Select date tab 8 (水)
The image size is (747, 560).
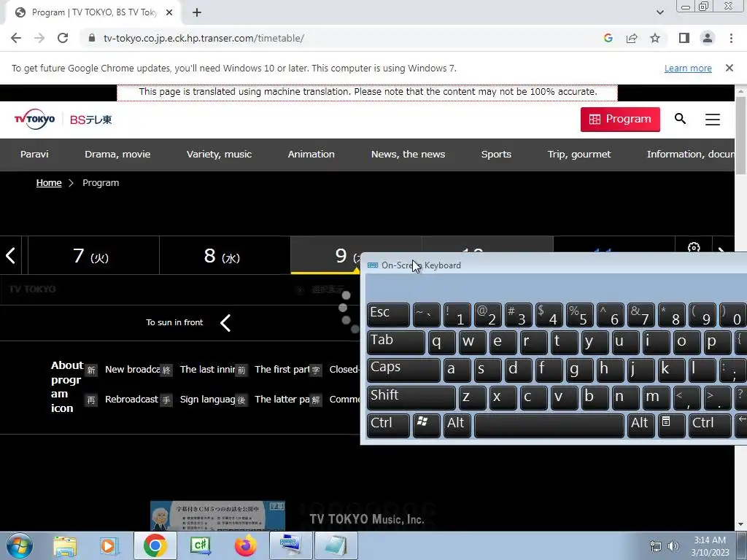tap(225, 256)
